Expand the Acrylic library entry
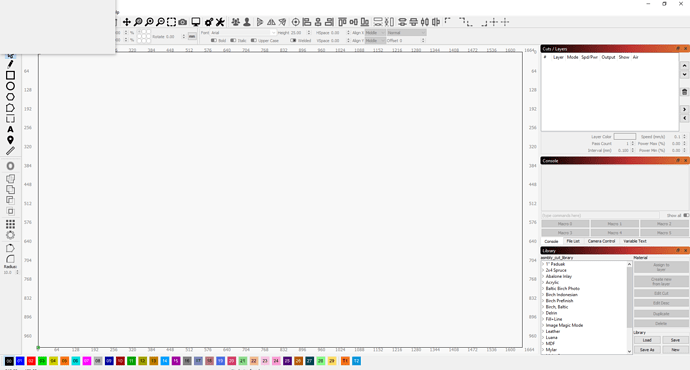The width and height of the screenshot is (690, 370). 543,283
